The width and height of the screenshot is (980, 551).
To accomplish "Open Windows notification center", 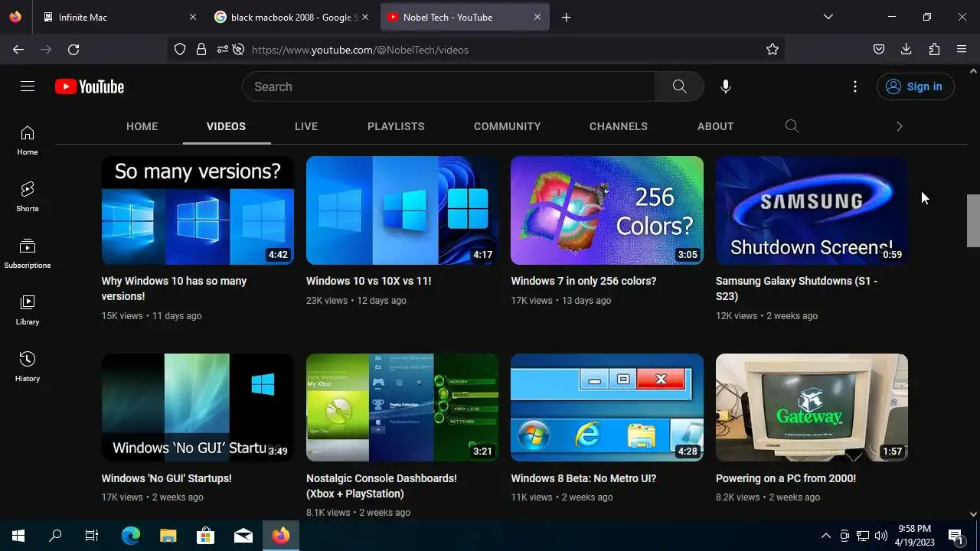I will click(x=955, y=536).
